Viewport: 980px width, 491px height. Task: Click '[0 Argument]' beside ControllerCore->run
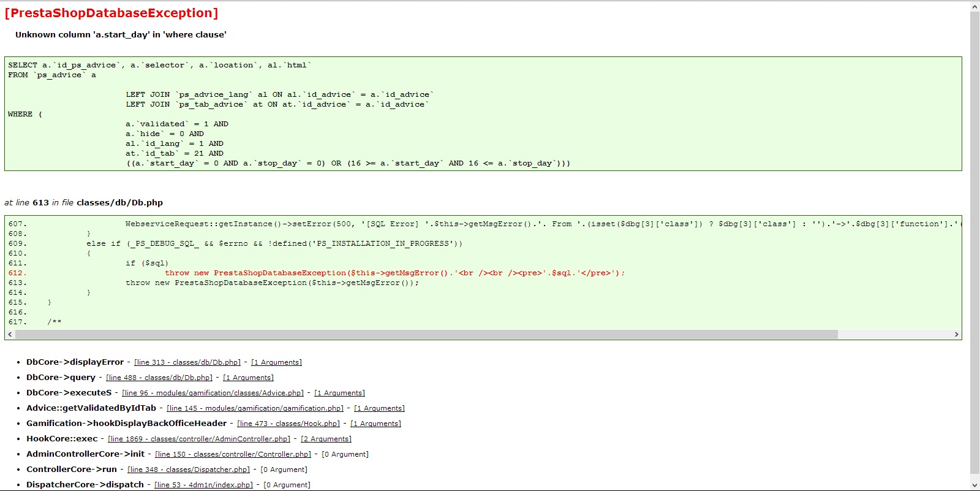point(284,470)
